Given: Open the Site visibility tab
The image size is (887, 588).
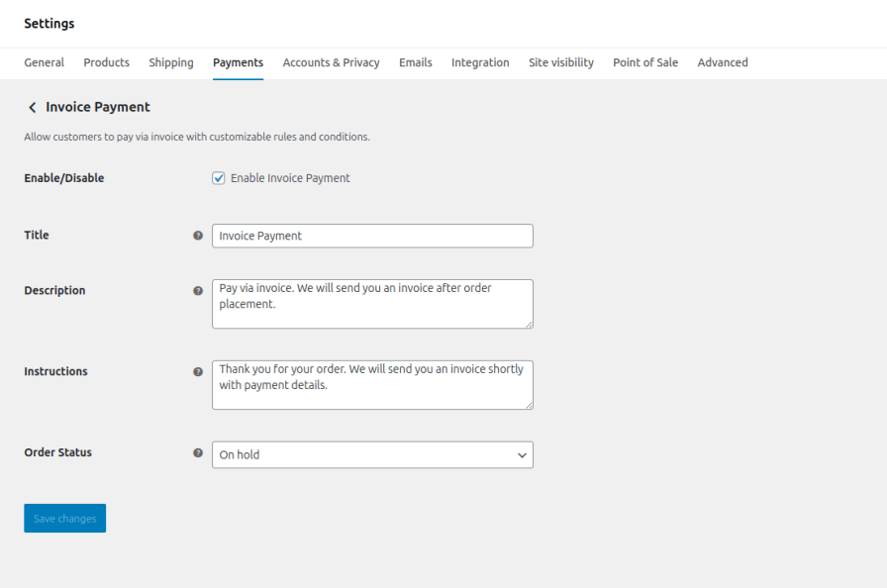Looking at the screenshot, I should click(560, 62).
